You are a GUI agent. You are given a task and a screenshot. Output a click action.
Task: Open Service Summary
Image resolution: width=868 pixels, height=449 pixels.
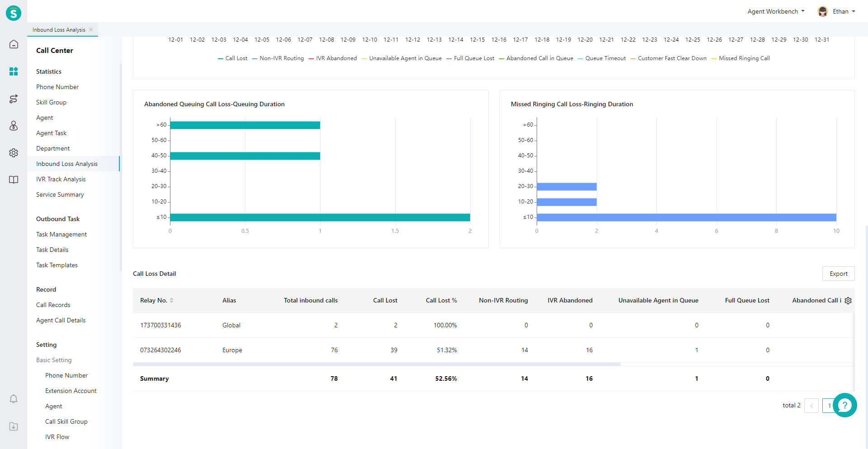pos(60,194)
